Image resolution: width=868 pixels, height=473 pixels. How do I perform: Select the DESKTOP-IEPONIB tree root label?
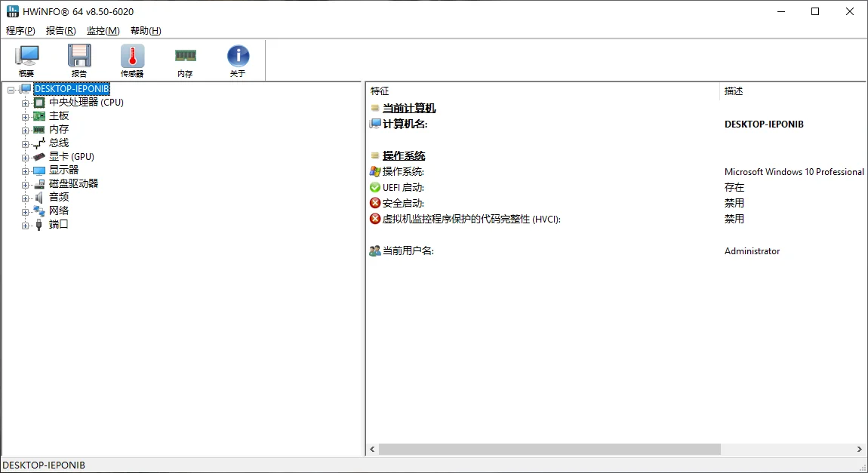click(72, 88)
